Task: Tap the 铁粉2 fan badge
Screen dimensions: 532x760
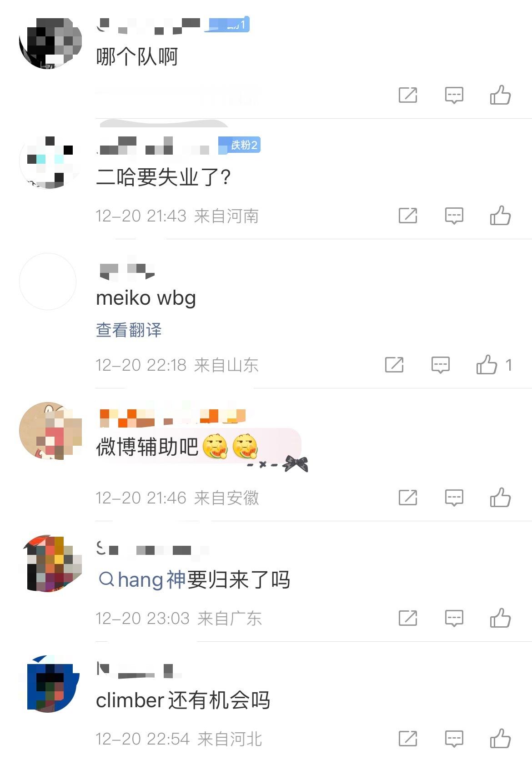Action: pyautogui.click(x=239, y=145)
